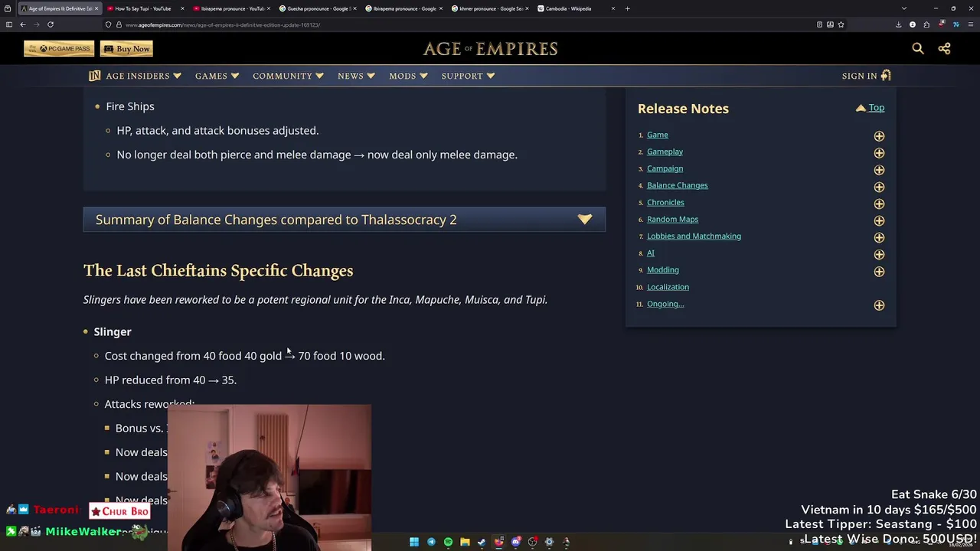Click the Buy Now button
980x551 pixels.
coord(127,49)
